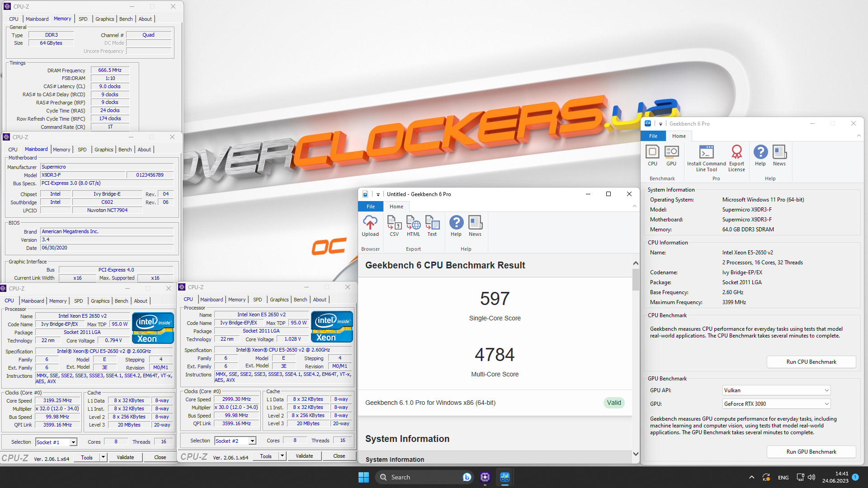Click Mainboard tab in Socket #2 CPU-Z
The width and height of the screenshot is (868, 488).
(212, 300)
